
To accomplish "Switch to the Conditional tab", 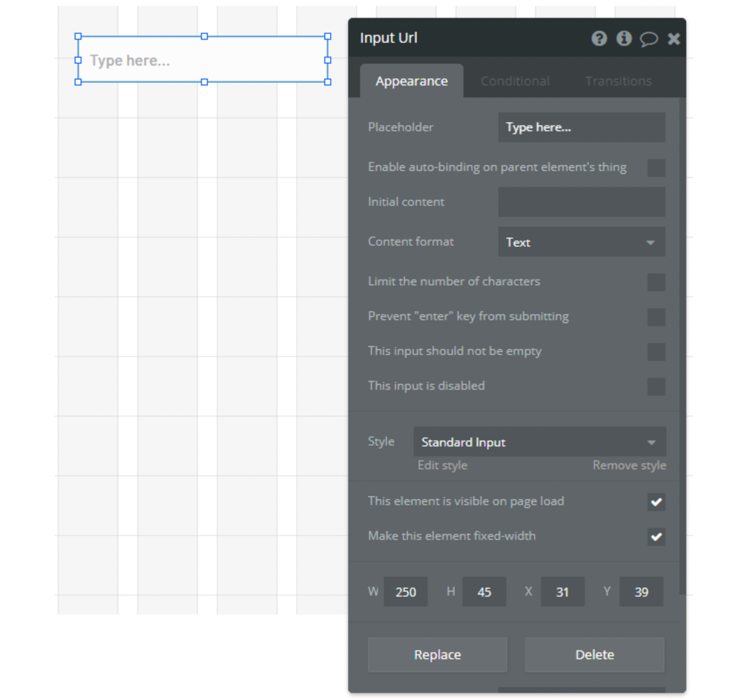I will (x=515, y=81).
